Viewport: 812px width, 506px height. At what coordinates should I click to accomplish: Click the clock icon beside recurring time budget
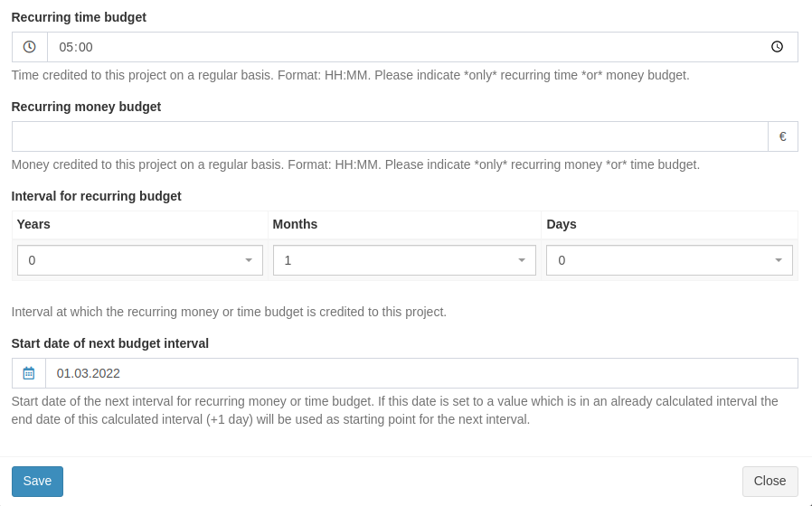[29, 47]
